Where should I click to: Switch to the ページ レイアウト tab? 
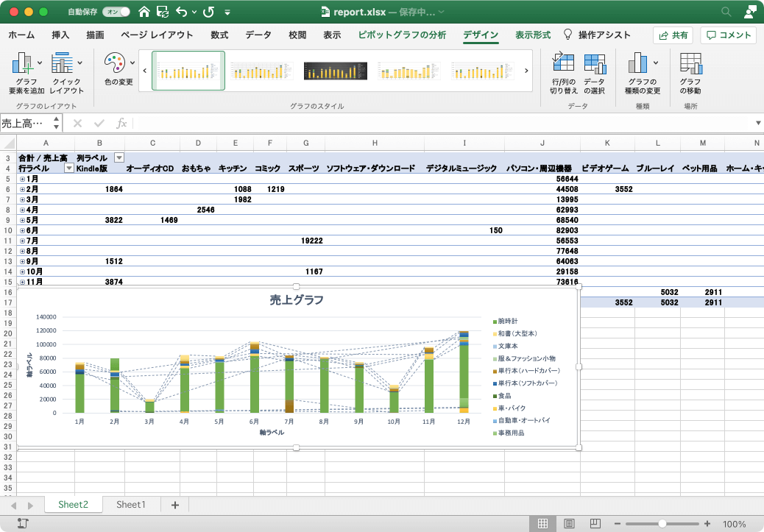(x=156, y=35)
